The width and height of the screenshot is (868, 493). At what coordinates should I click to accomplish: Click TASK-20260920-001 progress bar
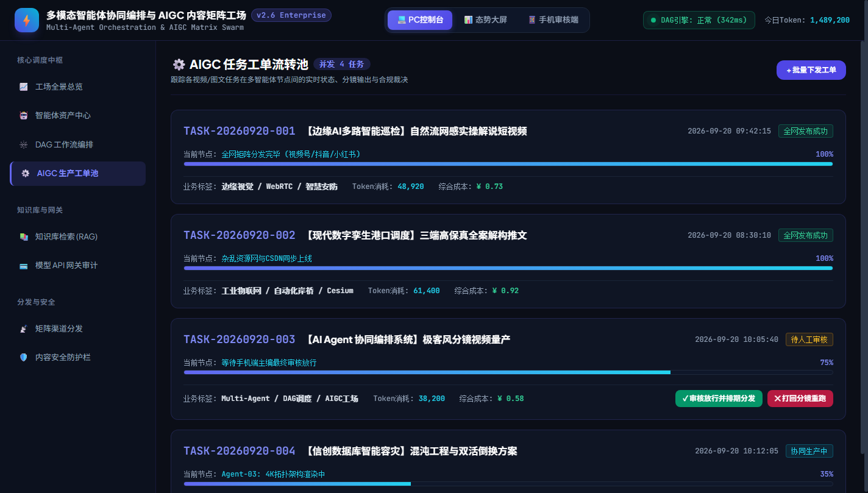[508, 164]
